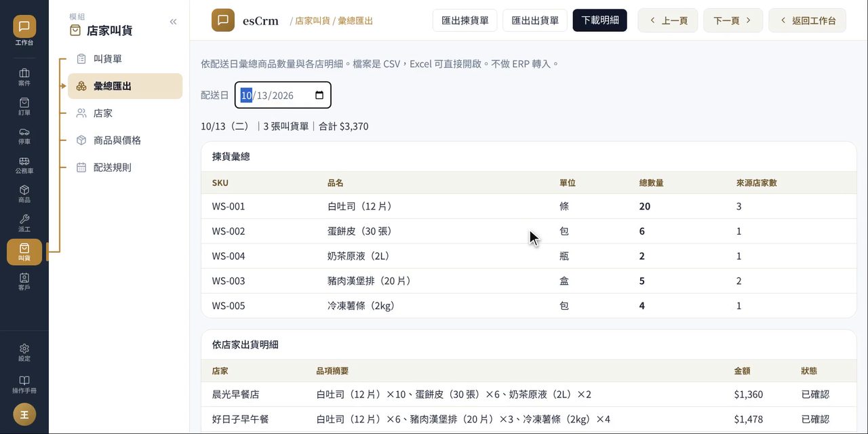Go to 上一頁 previous page

click(668, 20)
